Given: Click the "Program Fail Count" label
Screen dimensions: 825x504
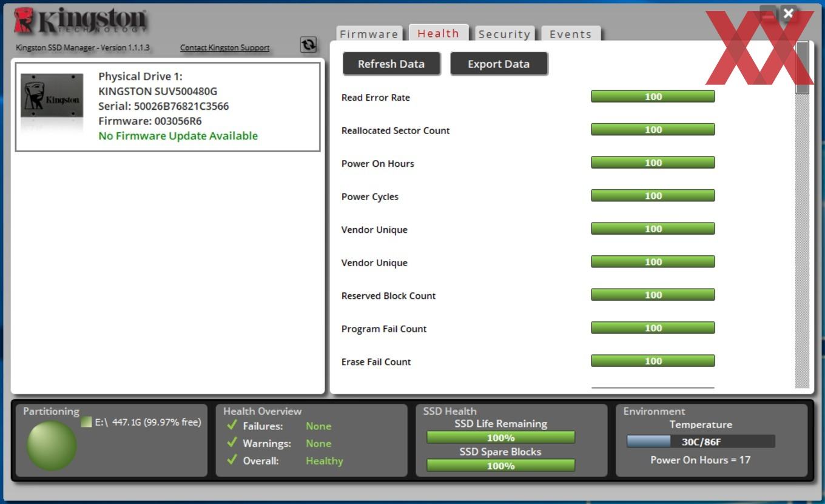Looking at the screenshot, I should tap(384, 329).
